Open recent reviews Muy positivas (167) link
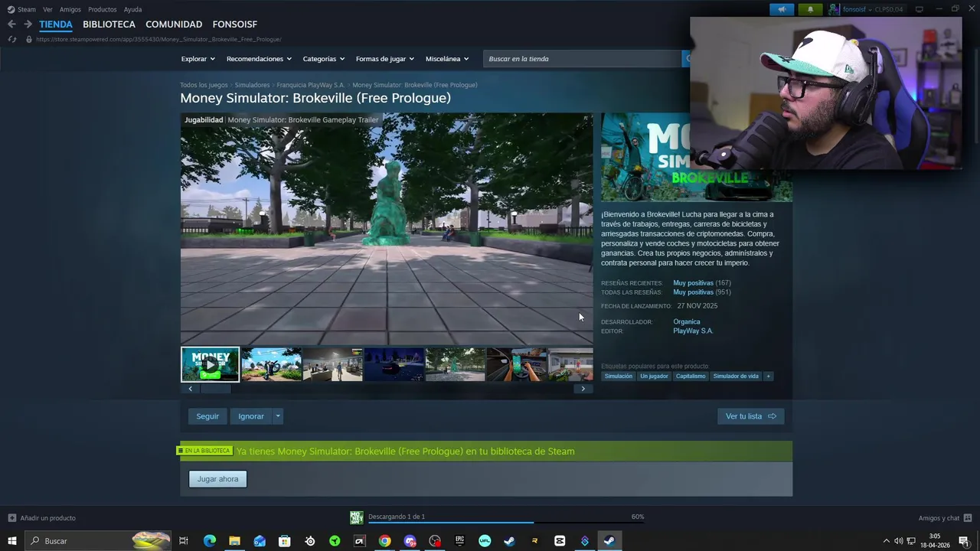This screenshot has width=980, height=551. coord(702,283)
